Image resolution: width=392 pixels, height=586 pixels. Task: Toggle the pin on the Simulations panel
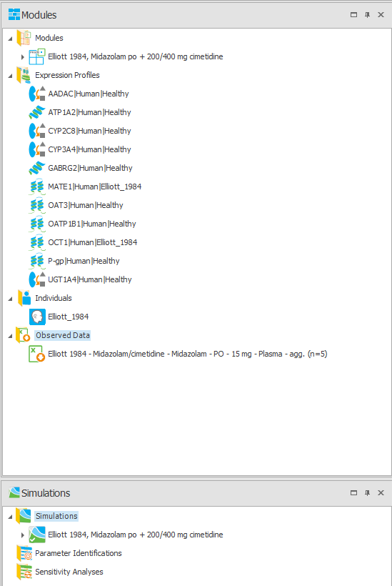pyautogui.click(x=367, y=492)
